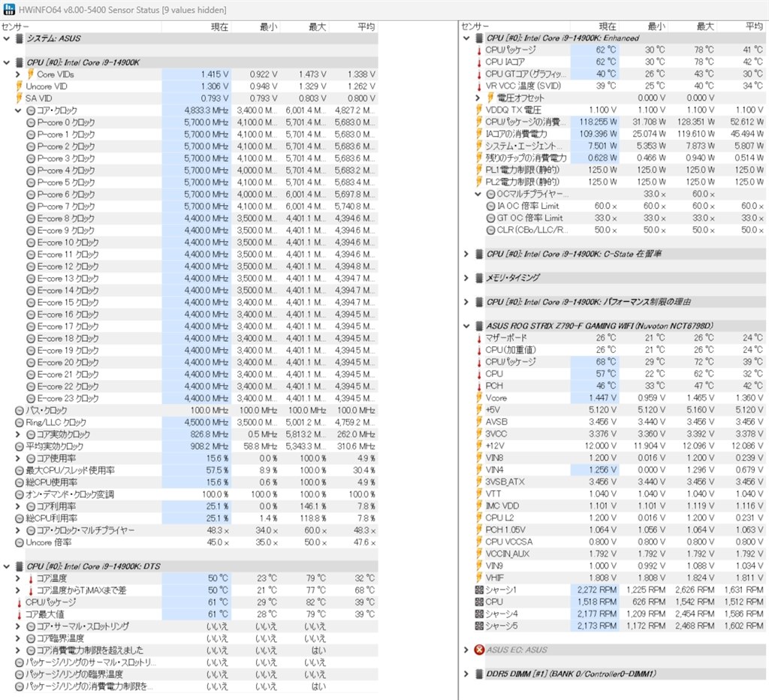This screenshot has height=700, width=769.
Task: Click the left pane 現在 column header
Action: [x=196, y=26]
